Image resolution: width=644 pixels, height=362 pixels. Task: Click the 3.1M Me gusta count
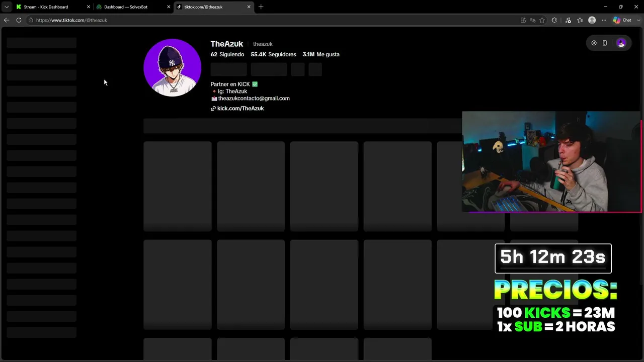[x=321, y=54]
